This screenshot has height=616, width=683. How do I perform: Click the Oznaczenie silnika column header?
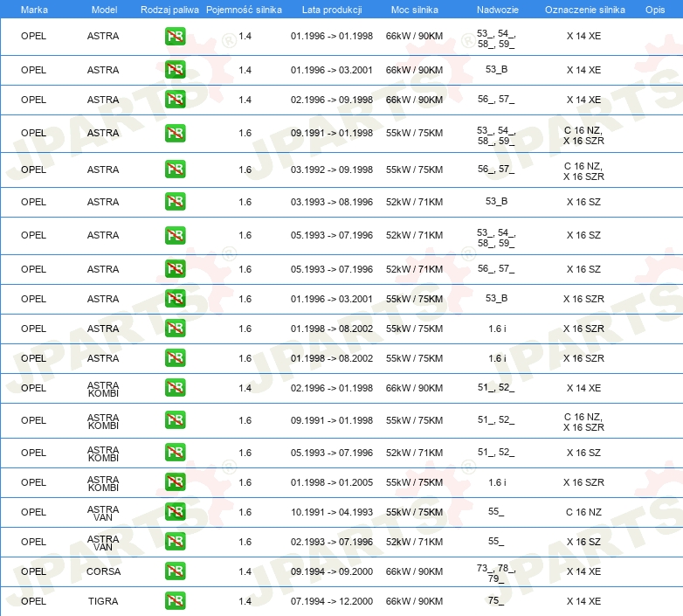(x=584, y=10)
